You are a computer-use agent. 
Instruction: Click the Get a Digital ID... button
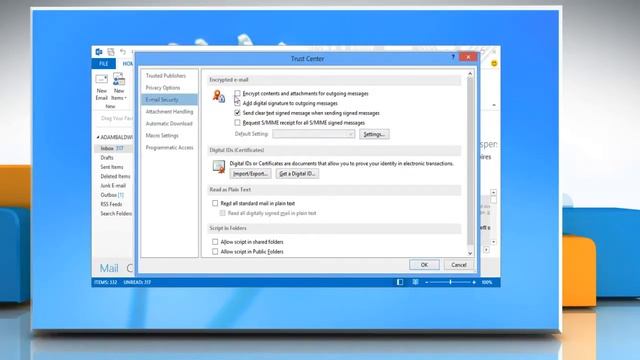pos(297,174)
